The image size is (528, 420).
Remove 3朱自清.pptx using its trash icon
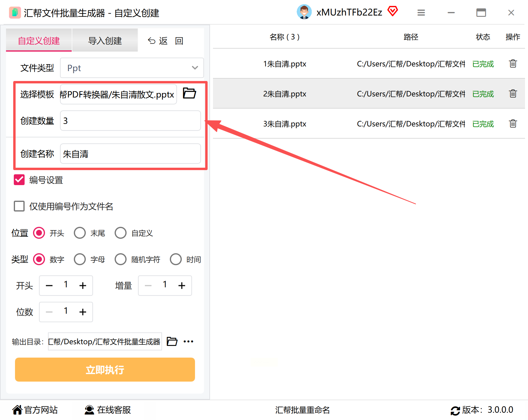(513, 124)
